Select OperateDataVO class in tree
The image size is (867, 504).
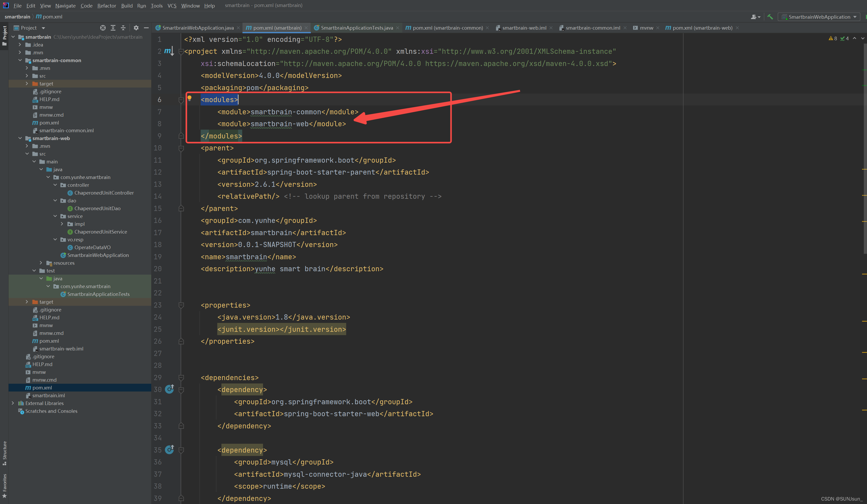click(92, 247)
